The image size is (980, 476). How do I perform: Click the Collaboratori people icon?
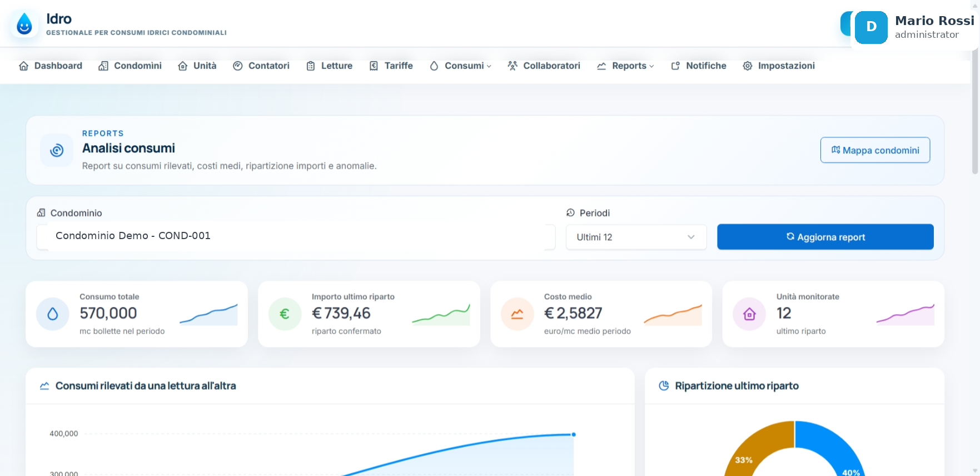pos(513,66)
